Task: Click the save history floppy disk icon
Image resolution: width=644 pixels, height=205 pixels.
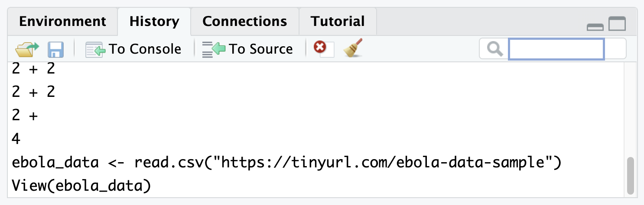Action: coord(56,49)
